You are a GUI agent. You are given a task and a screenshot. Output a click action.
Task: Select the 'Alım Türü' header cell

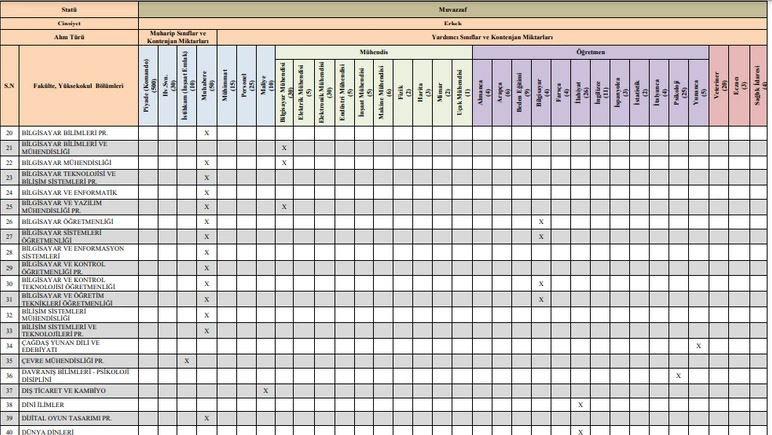point(68,36)
